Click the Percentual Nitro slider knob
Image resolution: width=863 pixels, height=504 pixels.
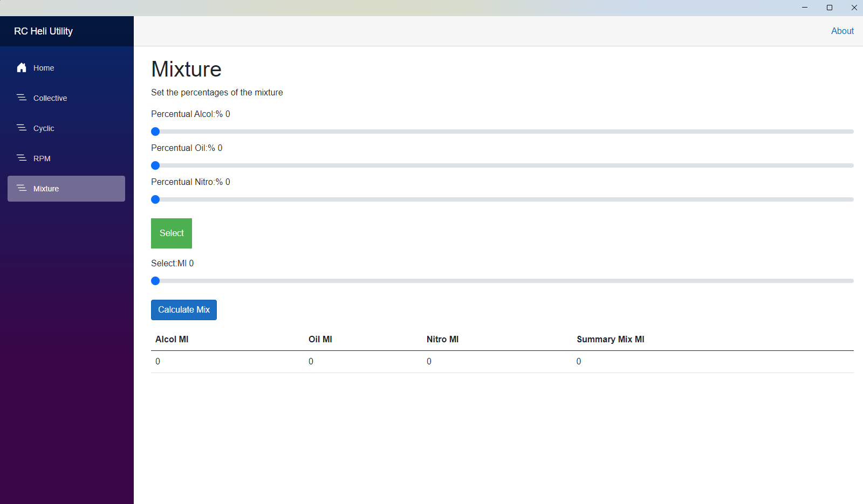coord(155,199)
